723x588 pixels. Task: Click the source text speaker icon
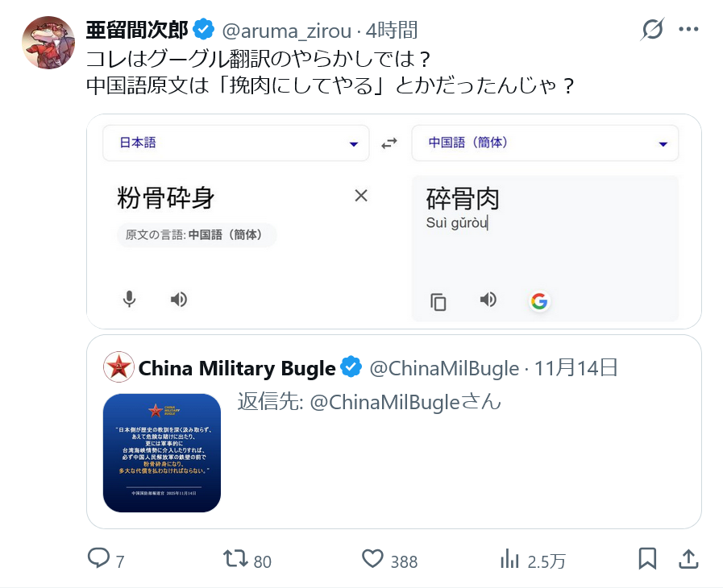pyautogui.click(x=179, y=299)
